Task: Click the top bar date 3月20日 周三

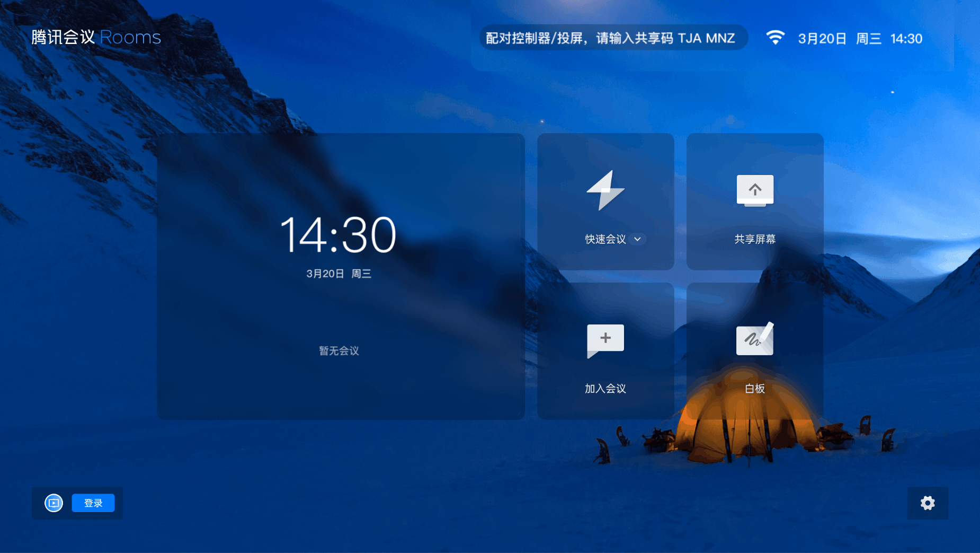Action: pos(840,39)
